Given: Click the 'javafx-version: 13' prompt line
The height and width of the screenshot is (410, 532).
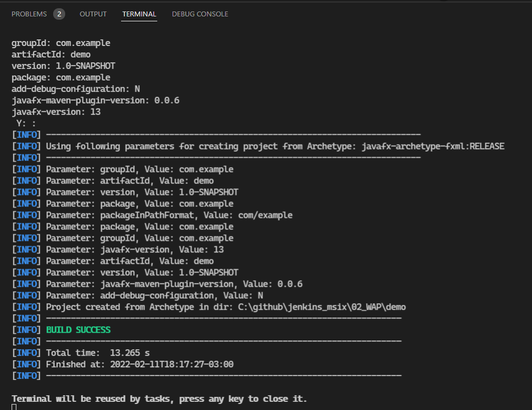Looking at the screenshot, I should point(56,112).
